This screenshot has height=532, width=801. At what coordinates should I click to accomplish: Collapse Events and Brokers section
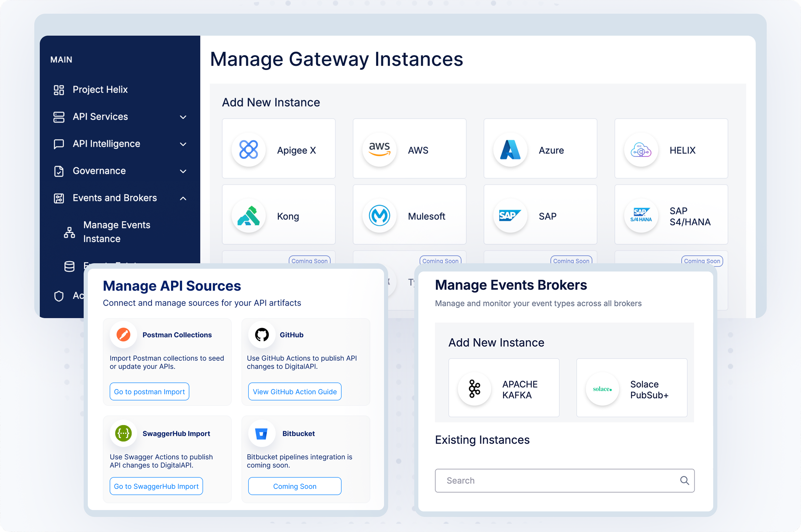coord(183,198)
